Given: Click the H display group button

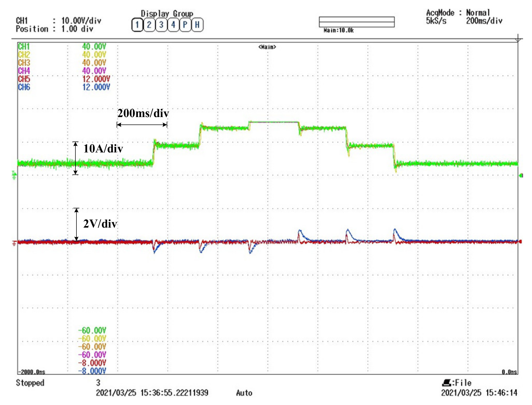Looking at the screenshot, I should click(197, 25).
